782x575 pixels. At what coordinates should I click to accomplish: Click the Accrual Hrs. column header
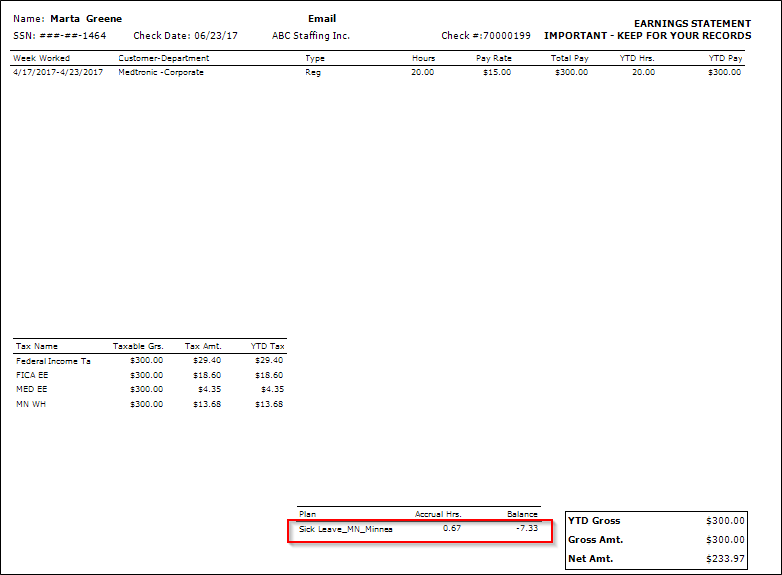(438, 514)
